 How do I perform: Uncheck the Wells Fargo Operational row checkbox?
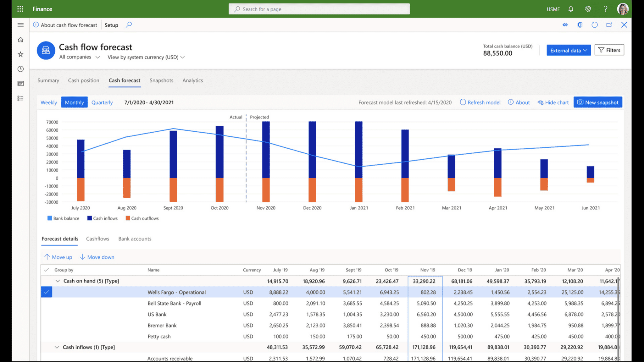[47, 292]
